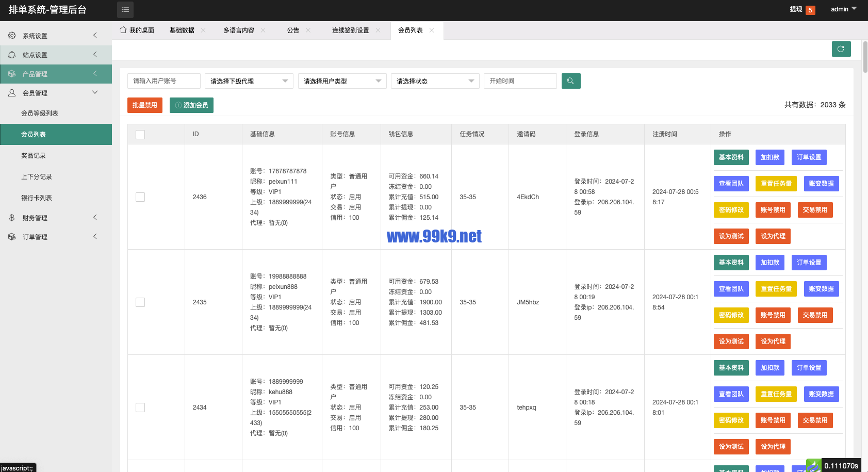Switch to the 连续签到设置 tab

click(351, 30)
